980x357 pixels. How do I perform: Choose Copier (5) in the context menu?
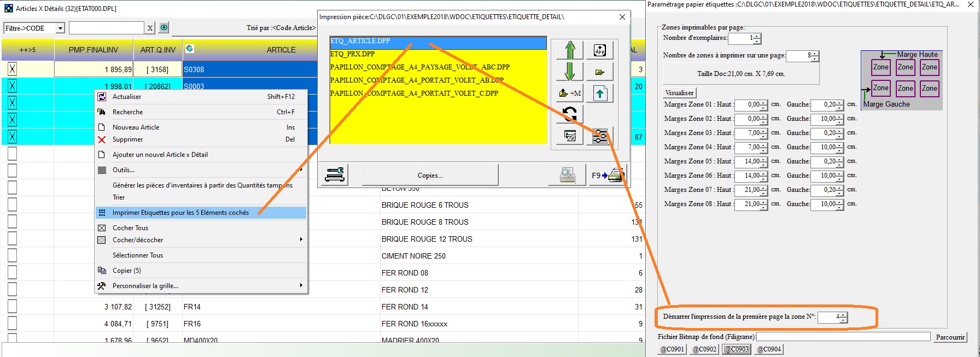201,271
